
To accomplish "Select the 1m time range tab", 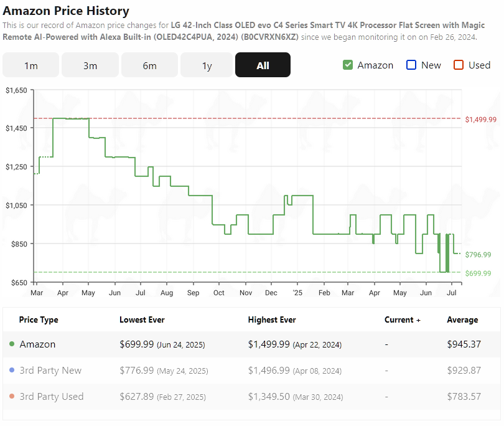I will [31, 65].
